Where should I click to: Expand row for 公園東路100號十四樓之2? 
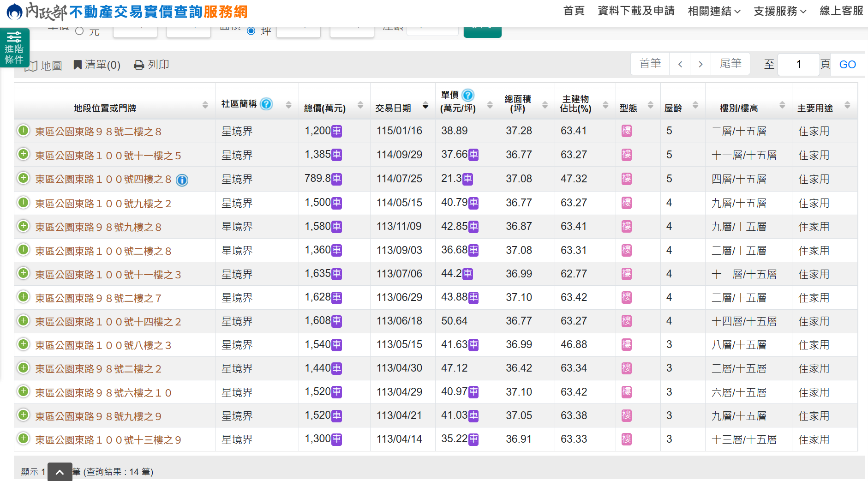[x=23, y=321]
